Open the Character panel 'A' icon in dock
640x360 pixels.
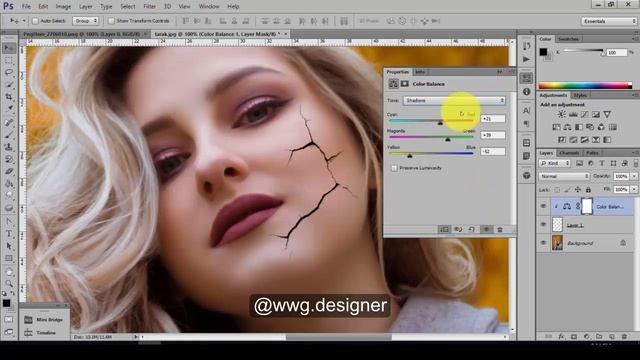click(527, 111)
